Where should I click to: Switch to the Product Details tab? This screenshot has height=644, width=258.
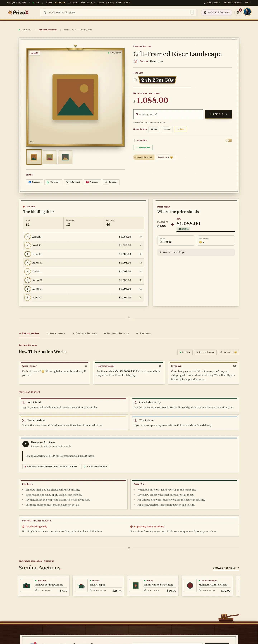click(x=116, y=333)
